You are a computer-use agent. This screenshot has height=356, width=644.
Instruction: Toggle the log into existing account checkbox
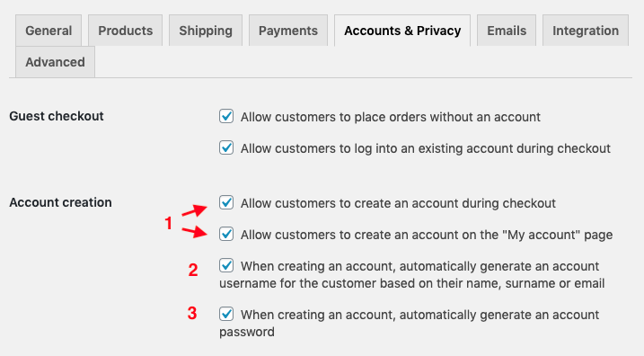(226, 147)
